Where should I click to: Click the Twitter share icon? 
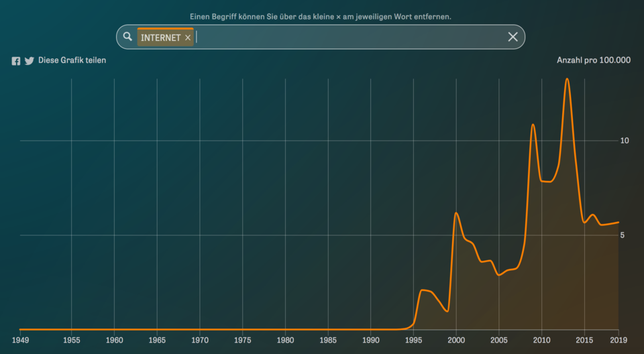click(x=30, y=61)
